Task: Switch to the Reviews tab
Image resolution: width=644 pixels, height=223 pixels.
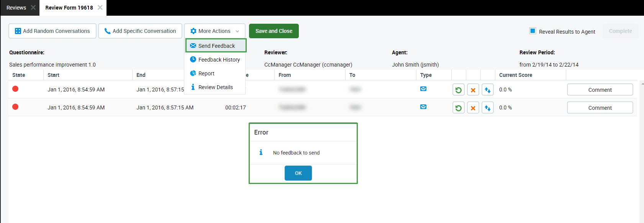Action: (16, 8)
